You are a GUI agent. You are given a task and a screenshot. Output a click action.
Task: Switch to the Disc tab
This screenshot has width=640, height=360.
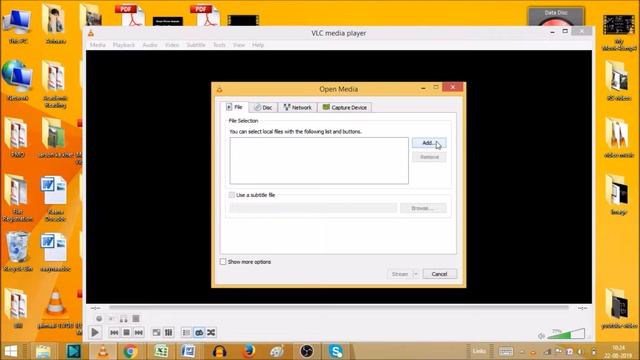(x=263, y=107)
